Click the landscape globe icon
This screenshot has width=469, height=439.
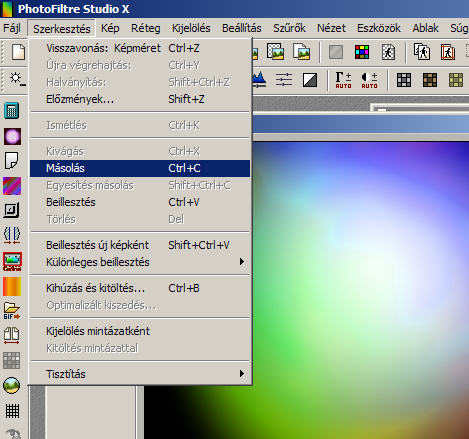(12, 386)
